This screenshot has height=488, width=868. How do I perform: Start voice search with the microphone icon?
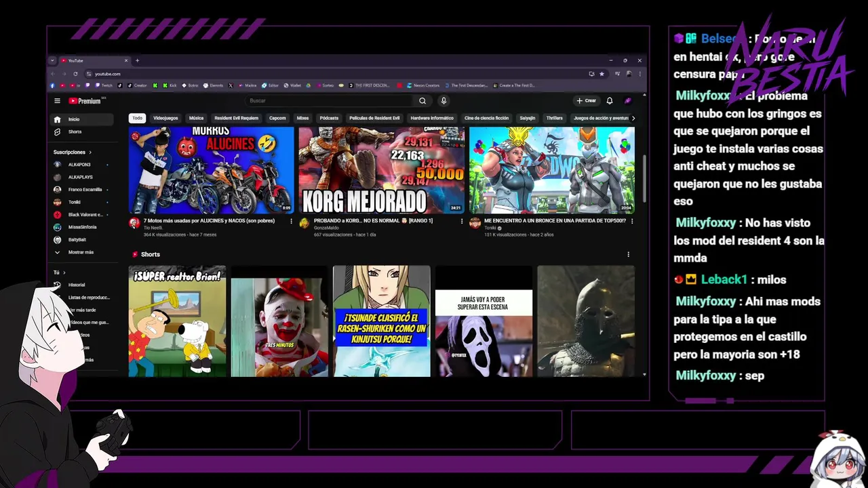(x=443, y=101)
